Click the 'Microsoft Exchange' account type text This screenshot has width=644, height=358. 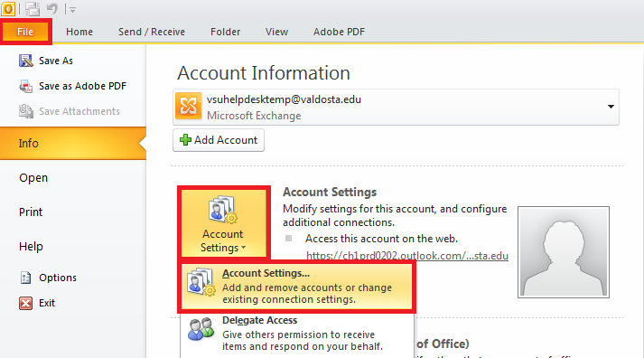tap(254, 116)
